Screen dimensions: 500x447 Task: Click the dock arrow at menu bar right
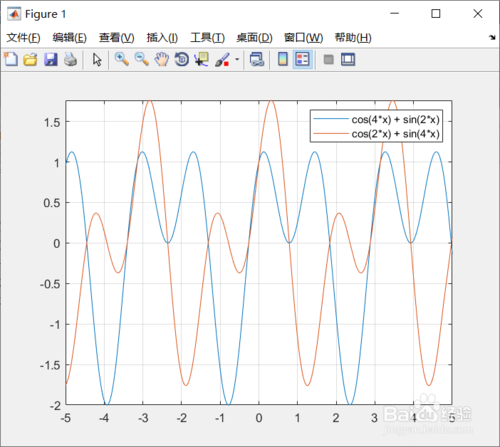click(492, 37)
